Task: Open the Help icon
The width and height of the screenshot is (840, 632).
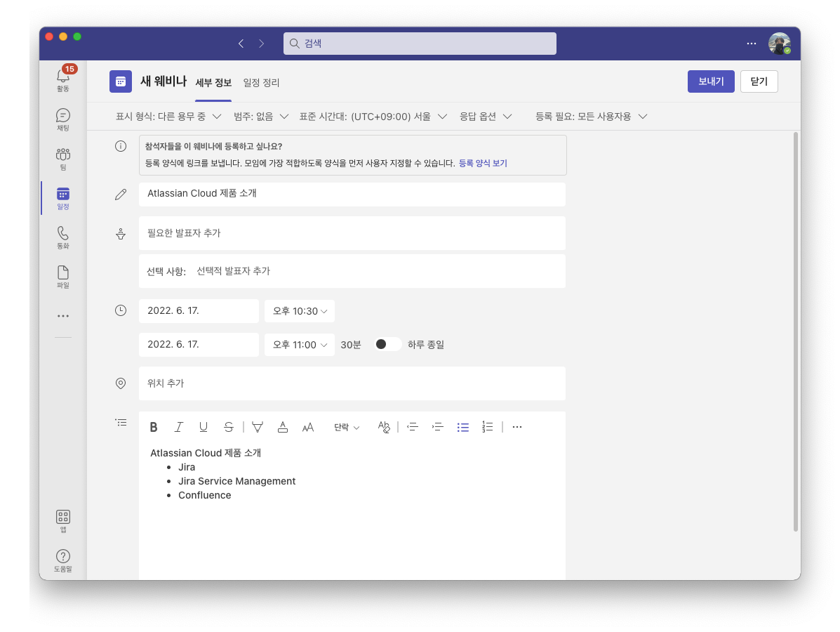Action: 63,560
